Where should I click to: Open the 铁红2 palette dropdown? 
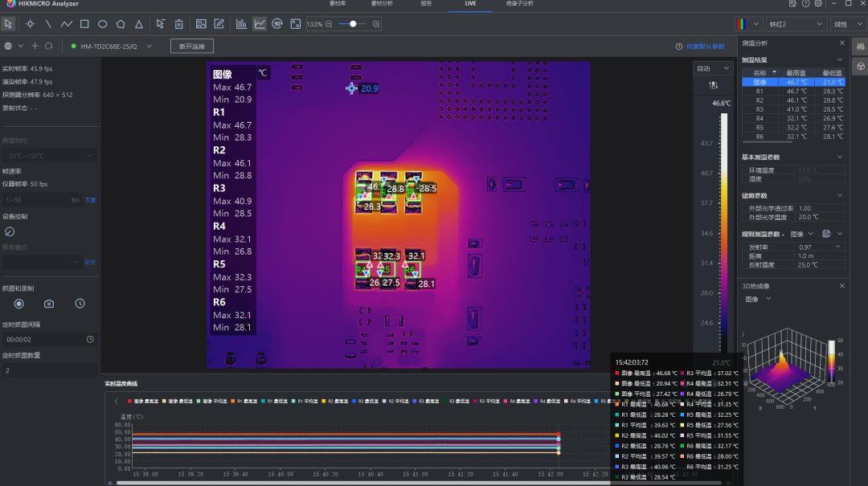pos(796,24)
